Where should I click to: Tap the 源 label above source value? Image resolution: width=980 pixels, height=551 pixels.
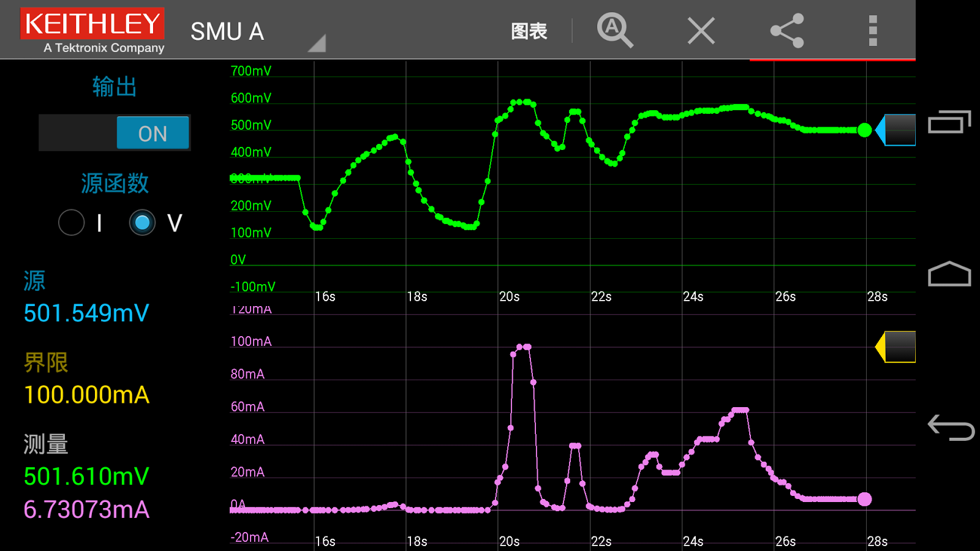pos(34,281)
